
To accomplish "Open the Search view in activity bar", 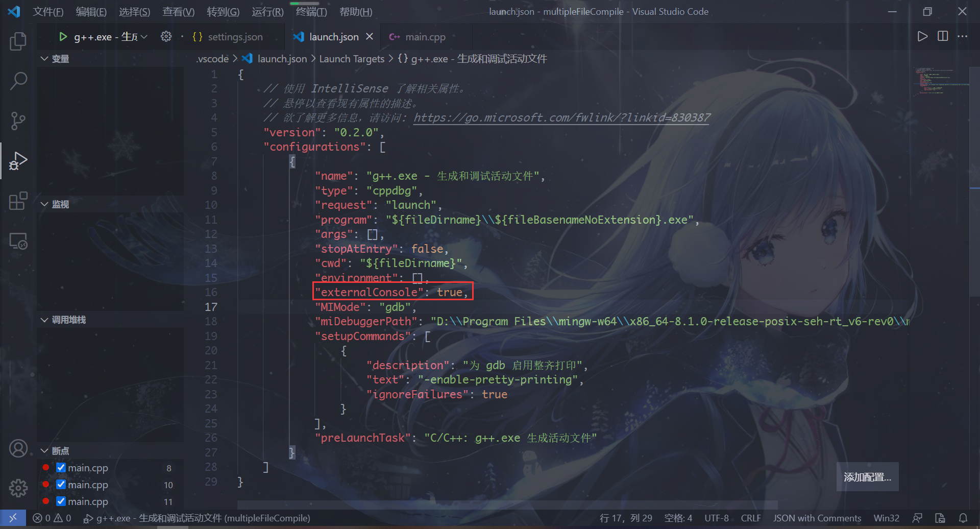I will pyautogui.click(x=18, y=81).
